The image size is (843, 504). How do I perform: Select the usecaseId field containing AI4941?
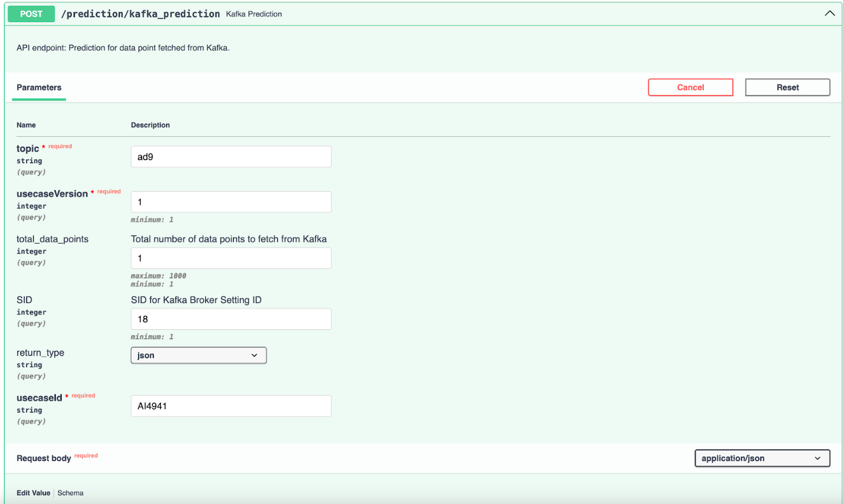coord(231,406)
